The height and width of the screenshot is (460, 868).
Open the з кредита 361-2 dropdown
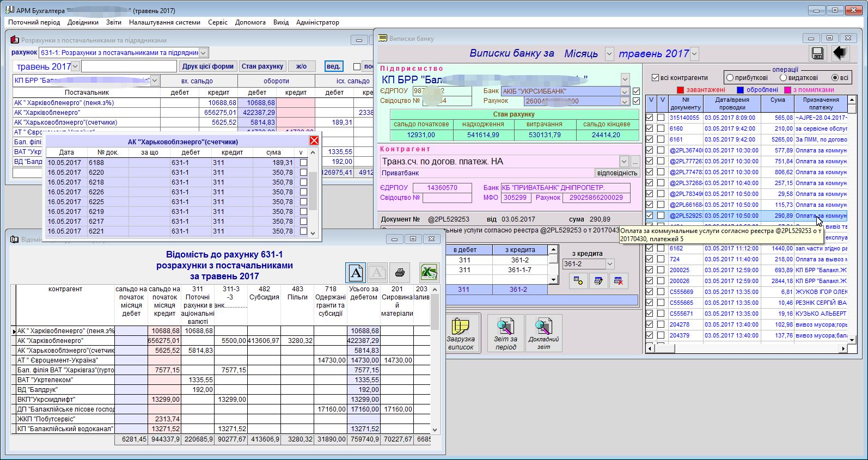point(610,264)
